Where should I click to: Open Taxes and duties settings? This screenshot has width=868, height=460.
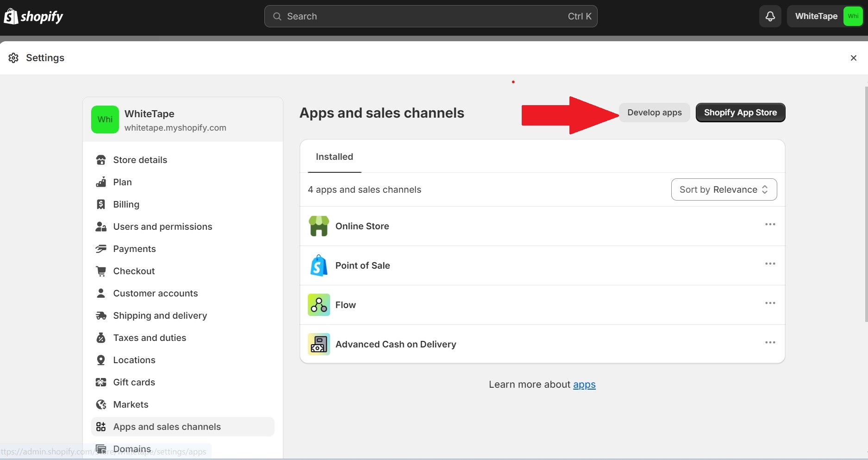(182, 338)
